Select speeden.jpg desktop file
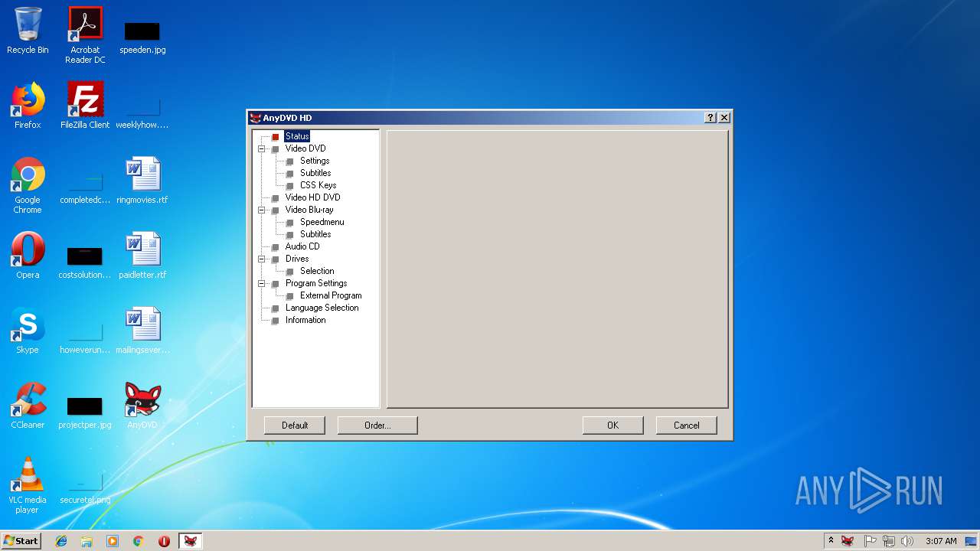This screenshot has width=980, height=551. 142,37
